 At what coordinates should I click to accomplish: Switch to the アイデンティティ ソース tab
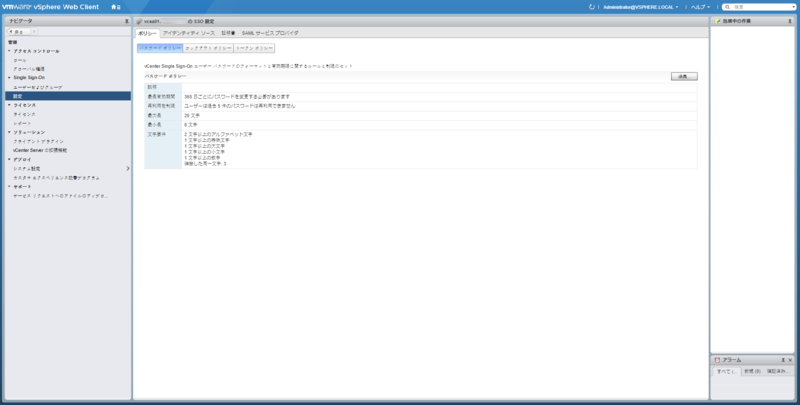pyautogui.click(x=189, y=33)
